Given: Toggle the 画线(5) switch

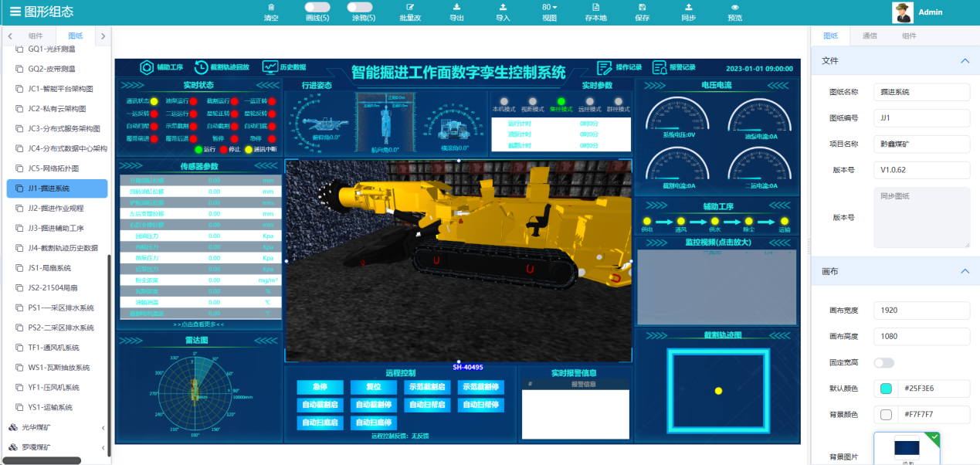Looking at the screenshot, I should point(317,7).
